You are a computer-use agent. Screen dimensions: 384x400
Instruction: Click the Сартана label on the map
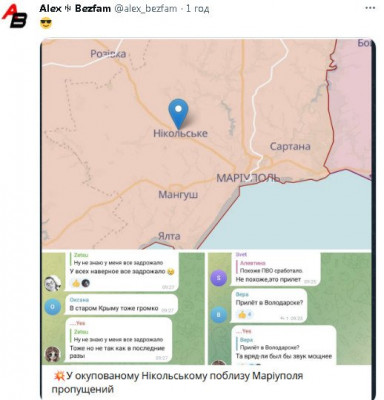tap(290, 146)
